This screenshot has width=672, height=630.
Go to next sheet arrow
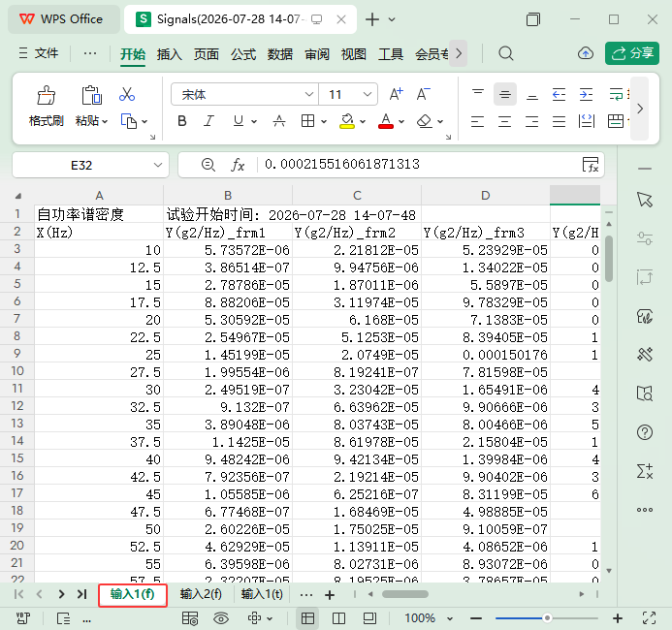(61, 594)
